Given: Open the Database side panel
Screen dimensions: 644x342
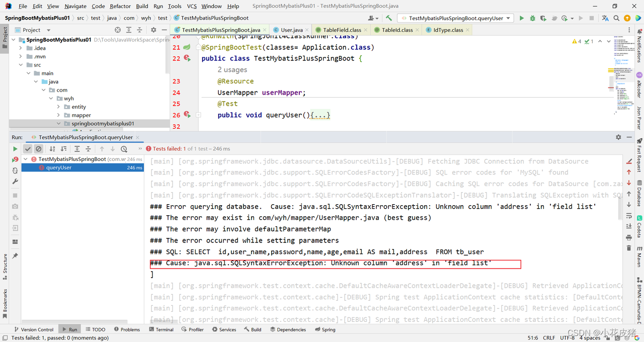Looking at the screenshot, I should point(639,193).
